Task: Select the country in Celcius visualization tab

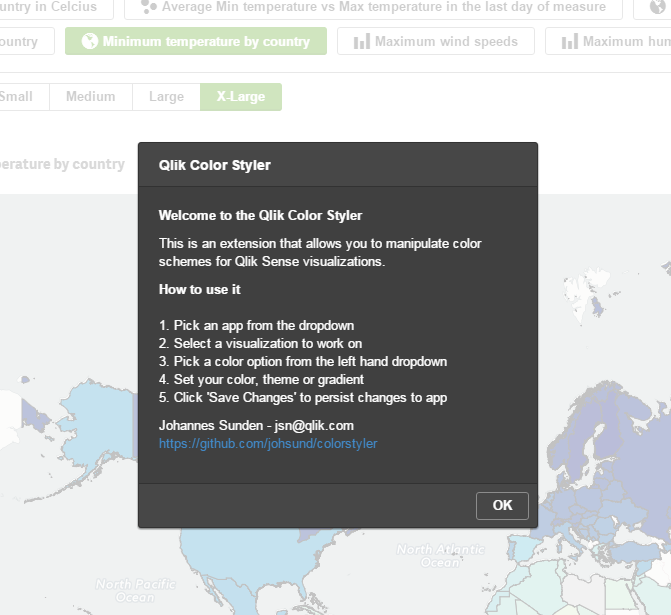Action: (56, 8)
